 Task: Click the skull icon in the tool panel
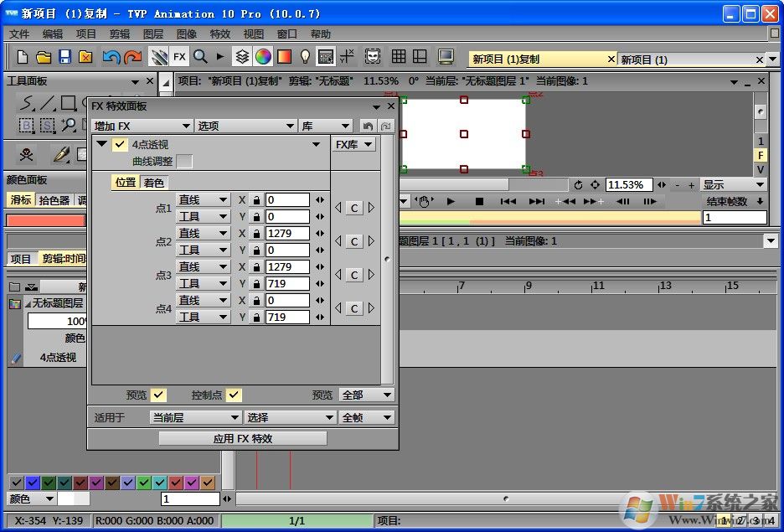26,153
